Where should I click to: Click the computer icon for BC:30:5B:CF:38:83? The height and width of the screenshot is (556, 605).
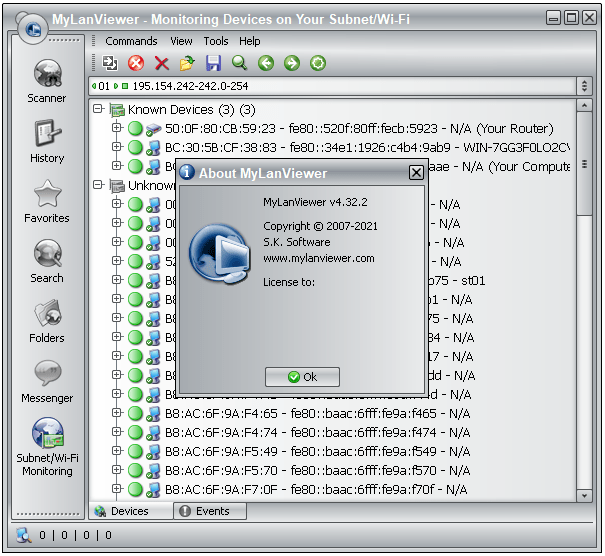point(153,148)
